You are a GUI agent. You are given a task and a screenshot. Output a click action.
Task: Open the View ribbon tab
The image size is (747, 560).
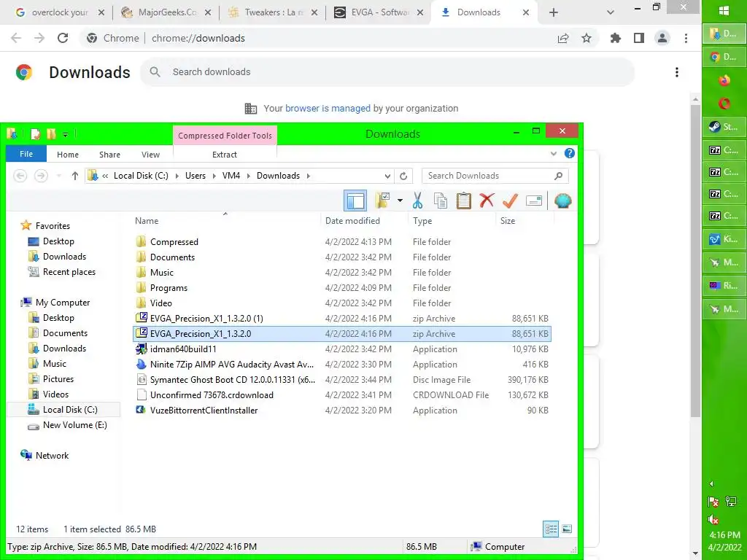(150, 155)
